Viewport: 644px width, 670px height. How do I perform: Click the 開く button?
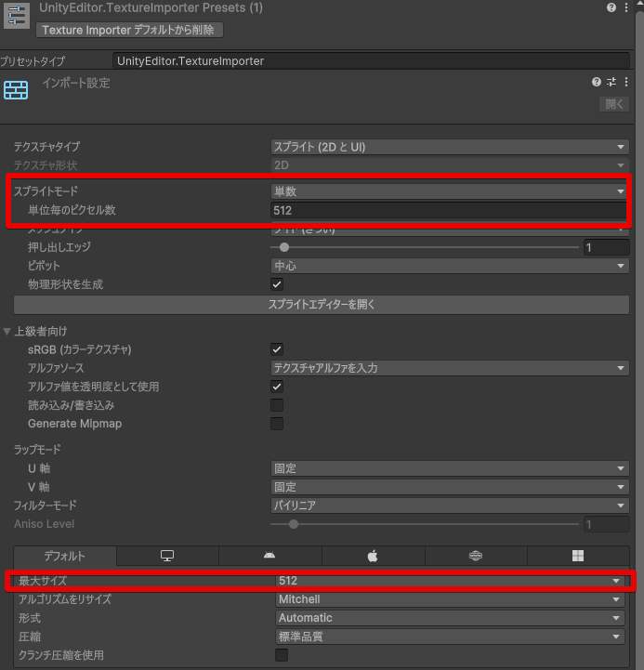(614, 104)
